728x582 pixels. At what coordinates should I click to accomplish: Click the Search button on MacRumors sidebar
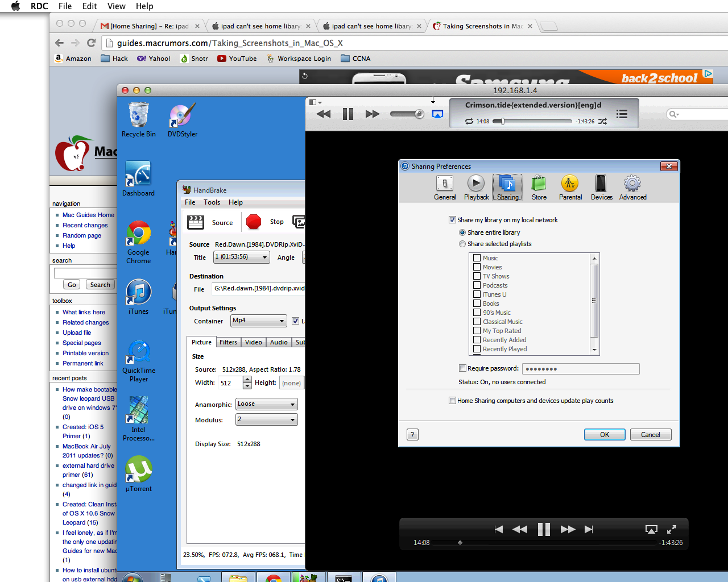tap(100, 285)
